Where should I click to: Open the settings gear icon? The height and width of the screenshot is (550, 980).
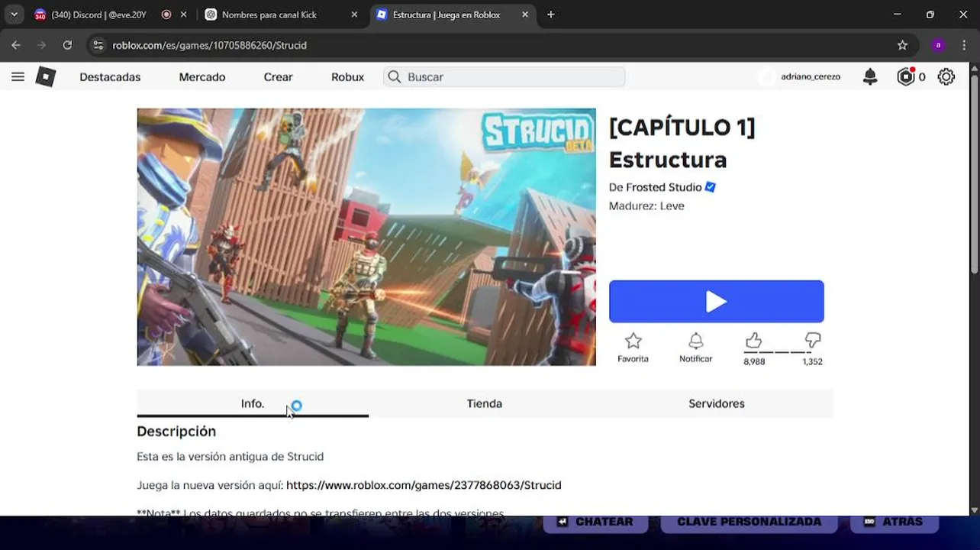point(946,76)
